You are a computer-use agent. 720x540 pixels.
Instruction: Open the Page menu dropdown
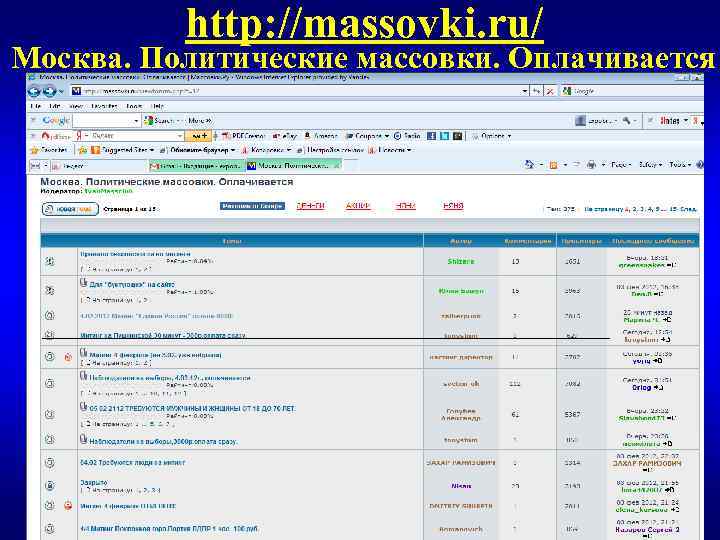[621, 164]
